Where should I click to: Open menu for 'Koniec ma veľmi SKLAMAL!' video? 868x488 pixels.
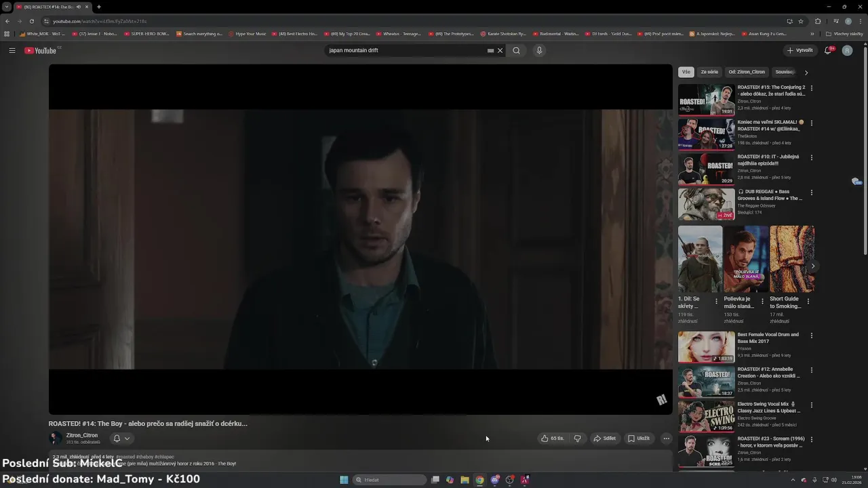coord(812,123)
